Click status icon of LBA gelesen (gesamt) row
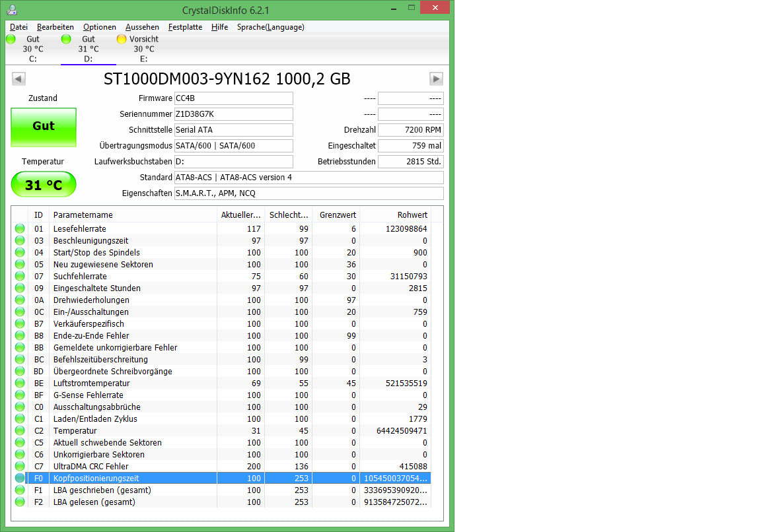Screen dimensions: 761x532 coord(20,502)
